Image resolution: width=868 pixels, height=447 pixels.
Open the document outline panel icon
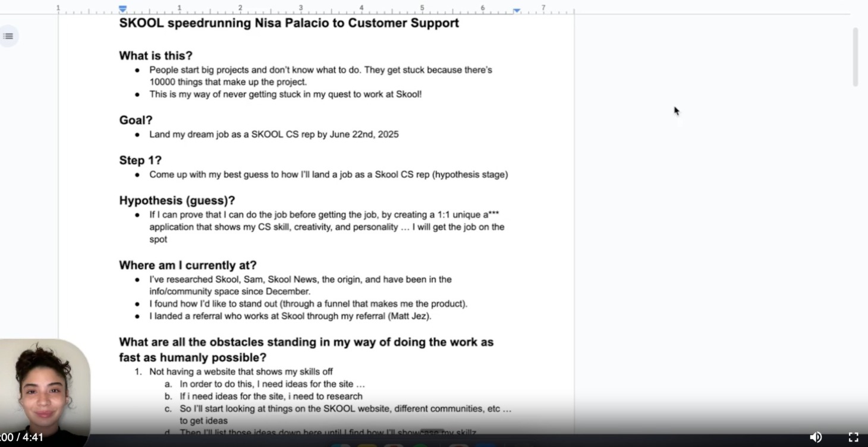(x=8, y=36)
